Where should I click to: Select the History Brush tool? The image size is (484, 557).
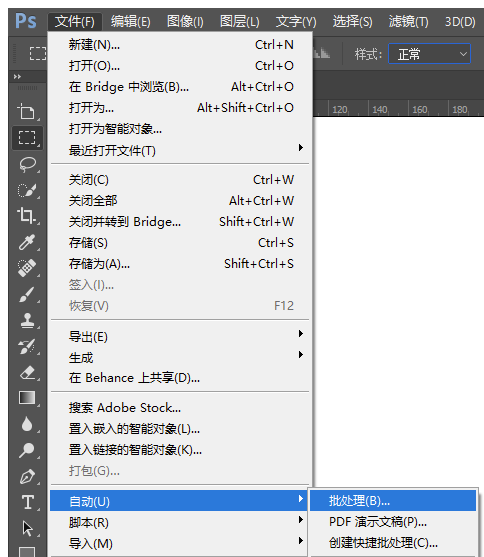27,346
